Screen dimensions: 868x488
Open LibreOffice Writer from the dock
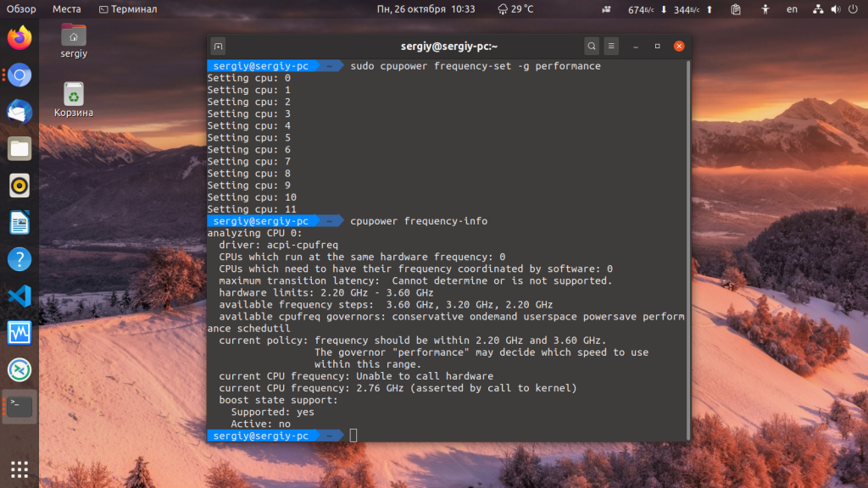pyautogui.click(x=19, y=223)
